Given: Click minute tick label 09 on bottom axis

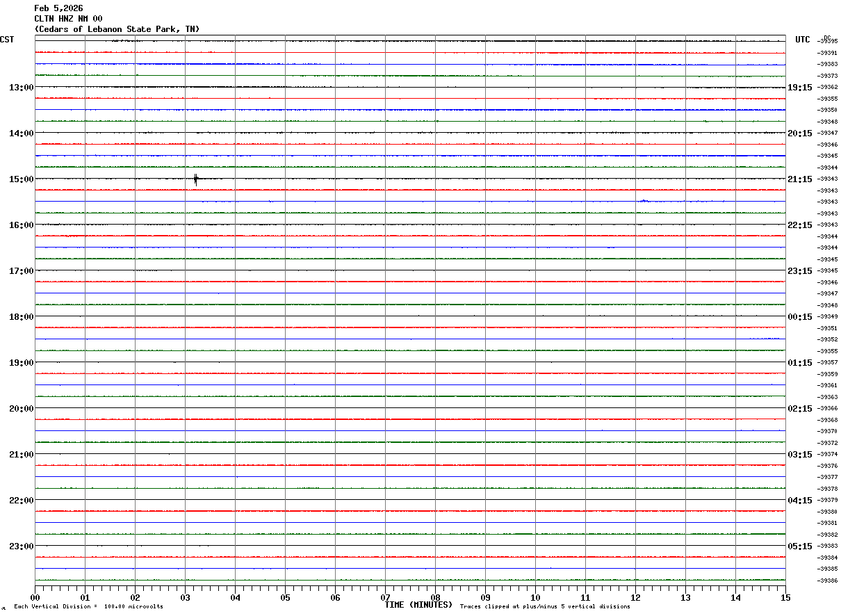Looking at the screenshot, I should [x=485, y=597].
